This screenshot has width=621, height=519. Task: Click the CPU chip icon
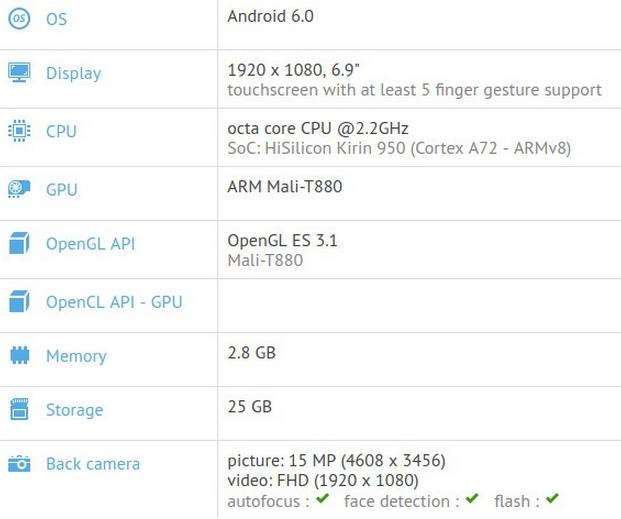pyautogui.click(x=19, y=131)
